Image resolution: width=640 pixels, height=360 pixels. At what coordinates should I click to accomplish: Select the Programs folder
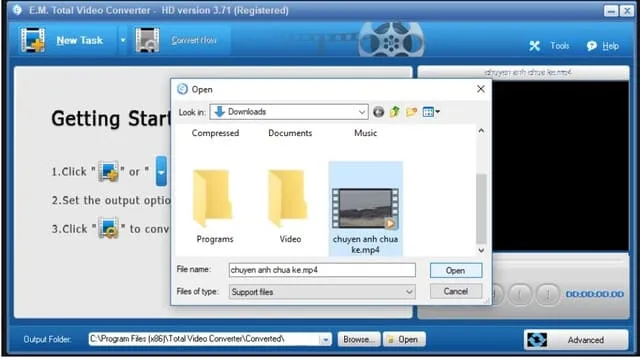click(x=215, y=207)
